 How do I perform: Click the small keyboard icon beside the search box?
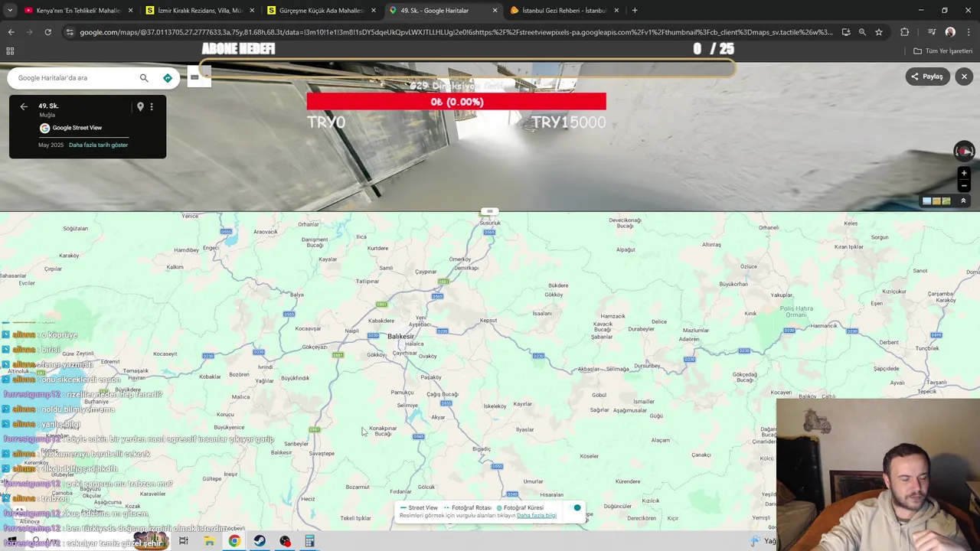pos(194,77)
